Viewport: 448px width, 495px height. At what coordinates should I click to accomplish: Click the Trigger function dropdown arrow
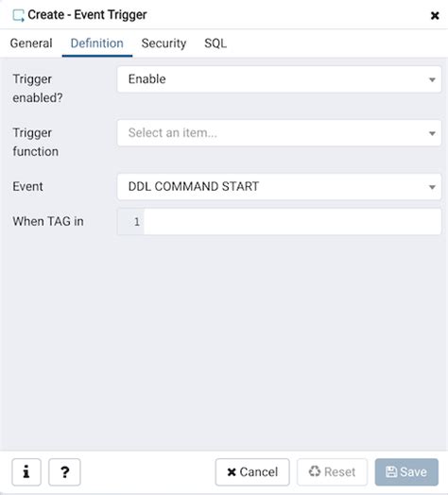[432, 133]
